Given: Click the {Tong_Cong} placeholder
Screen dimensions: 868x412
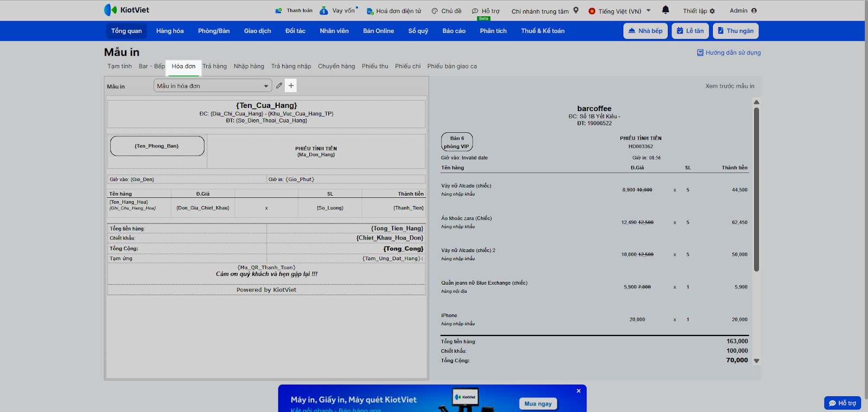Looking at the screenshot, I should (403, 249).
